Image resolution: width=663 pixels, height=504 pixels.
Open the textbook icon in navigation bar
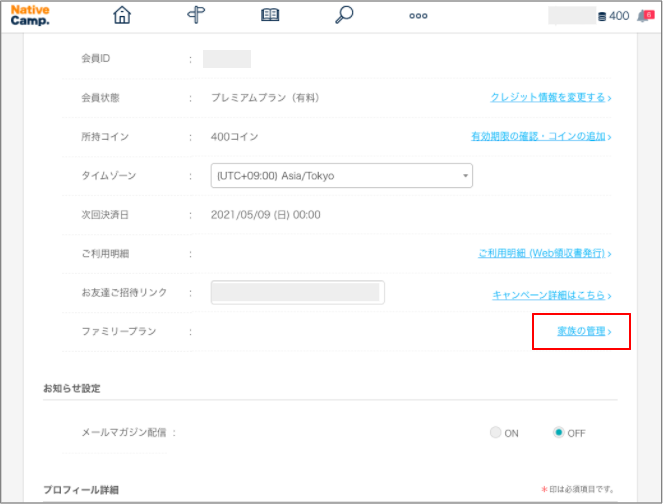270,15
